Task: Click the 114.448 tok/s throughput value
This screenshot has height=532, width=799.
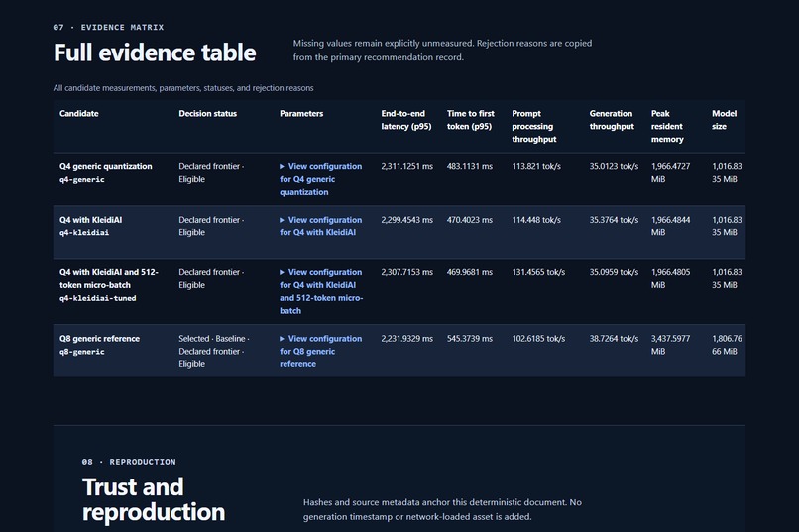Action: coord(536,220)
